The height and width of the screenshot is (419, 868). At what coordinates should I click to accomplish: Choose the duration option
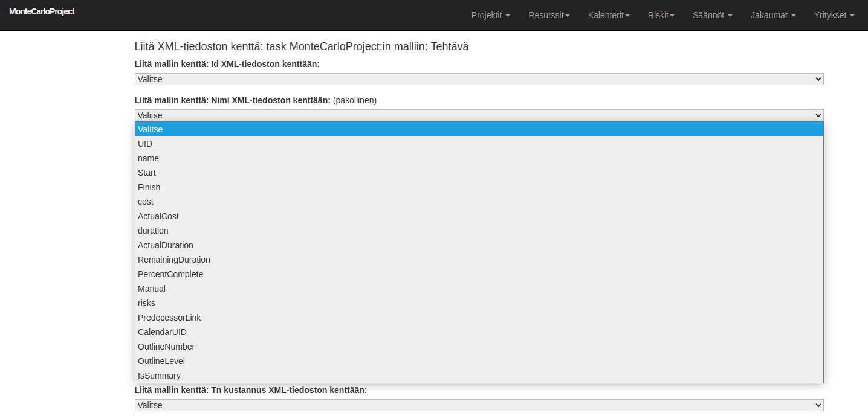coord(153,231)
